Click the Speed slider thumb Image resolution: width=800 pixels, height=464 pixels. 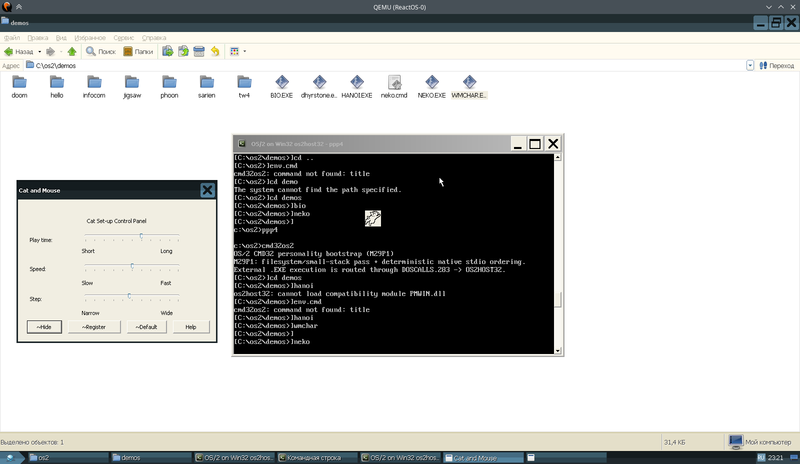click(132, 266)
